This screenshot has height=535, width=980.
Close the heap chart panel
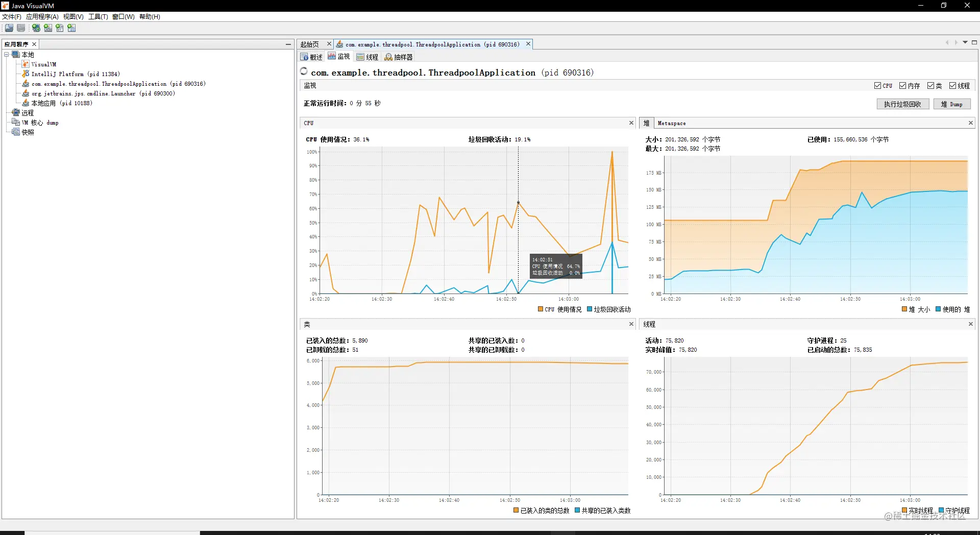(971, 123)
